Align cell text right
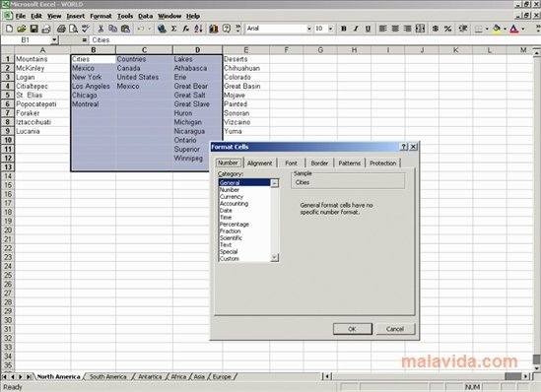 click(x=408, y=29)
